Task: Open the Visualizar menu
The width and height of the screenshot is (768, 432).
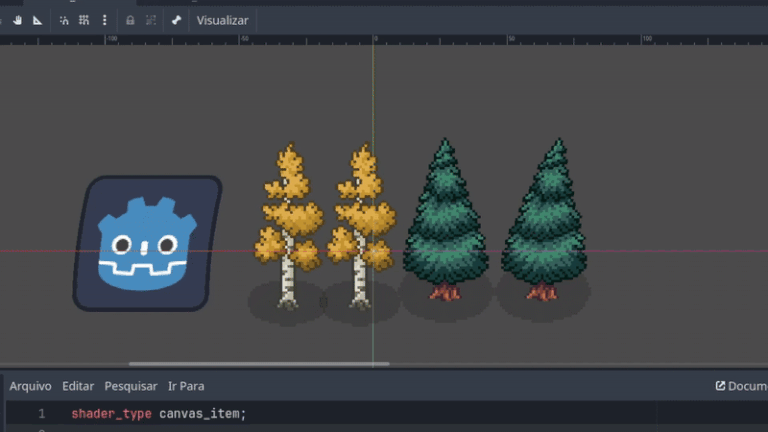Action: pos(222,21)
